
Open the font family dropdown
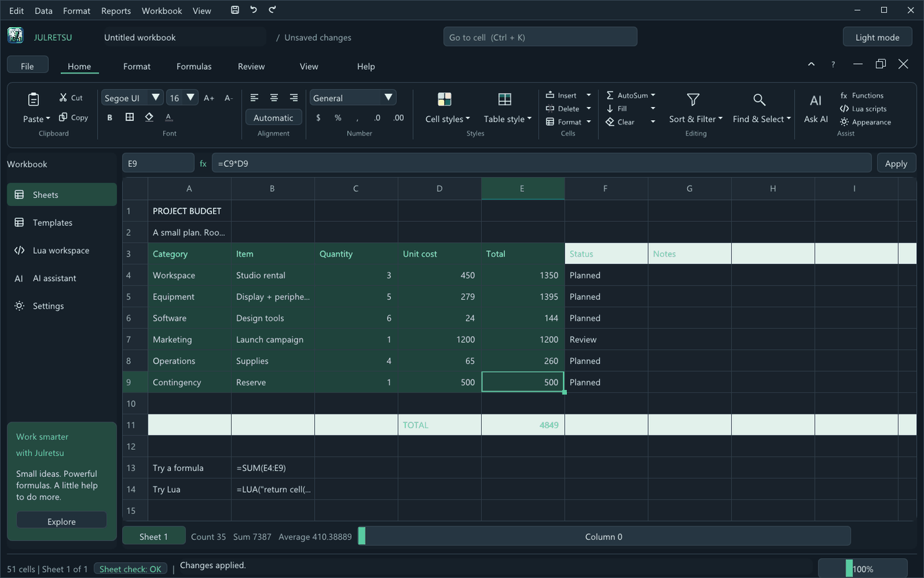point(132,98)
